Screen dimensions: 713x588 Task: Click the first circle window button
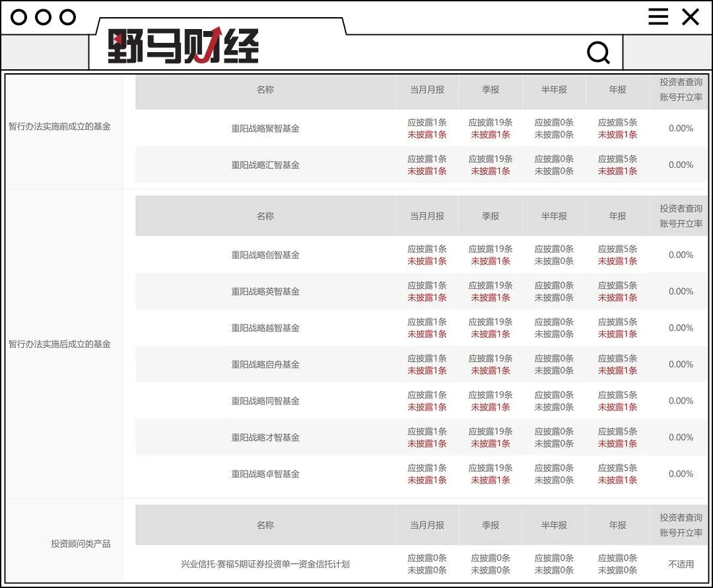(18, 17)
